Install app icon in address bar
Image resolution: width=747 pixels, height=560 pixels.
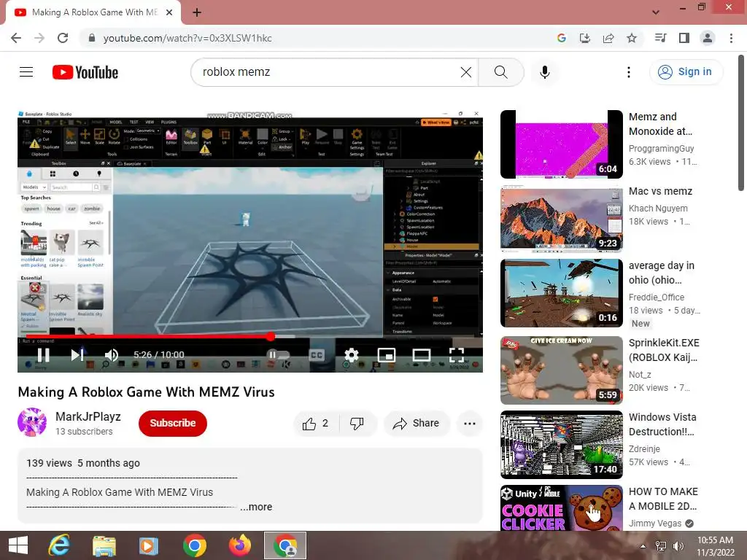click(x=584, y=38)
